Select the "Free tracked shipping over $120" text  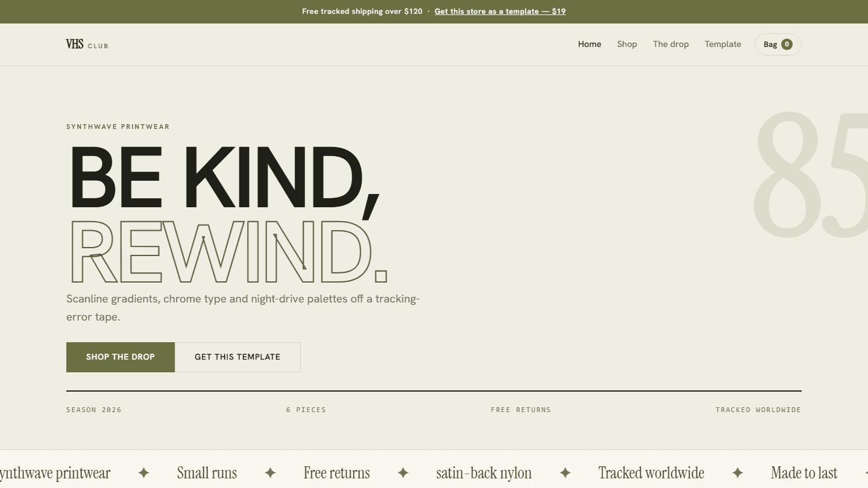[362, 11]
